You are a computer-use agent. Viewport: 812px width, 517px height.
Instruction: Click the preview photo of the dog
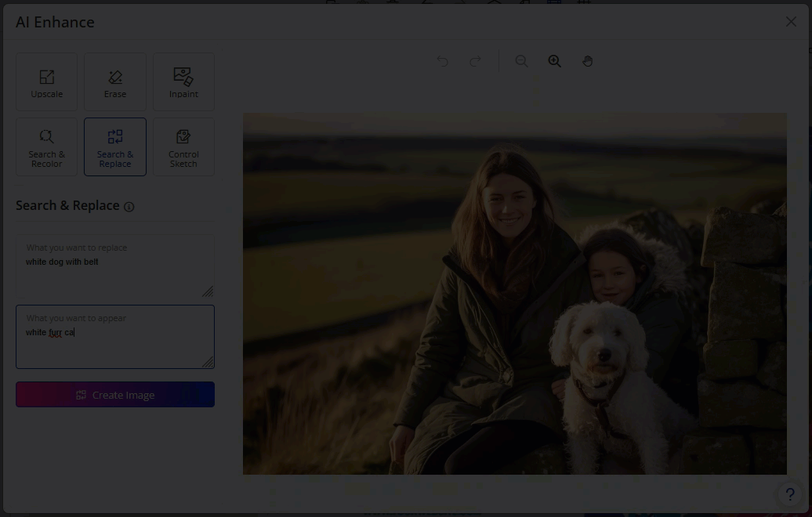pos(515,294)
